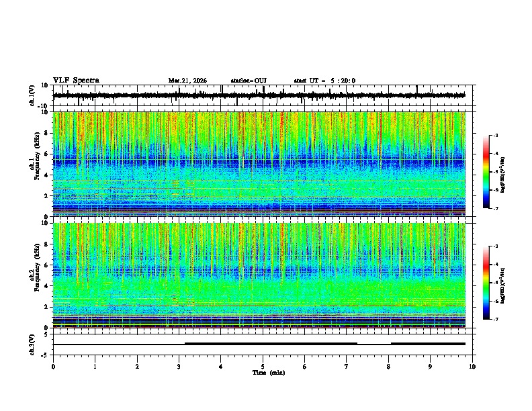Click the "8" kHz tick on ch.1 spectrogram
532x411 pixels.
coord(47,133)
